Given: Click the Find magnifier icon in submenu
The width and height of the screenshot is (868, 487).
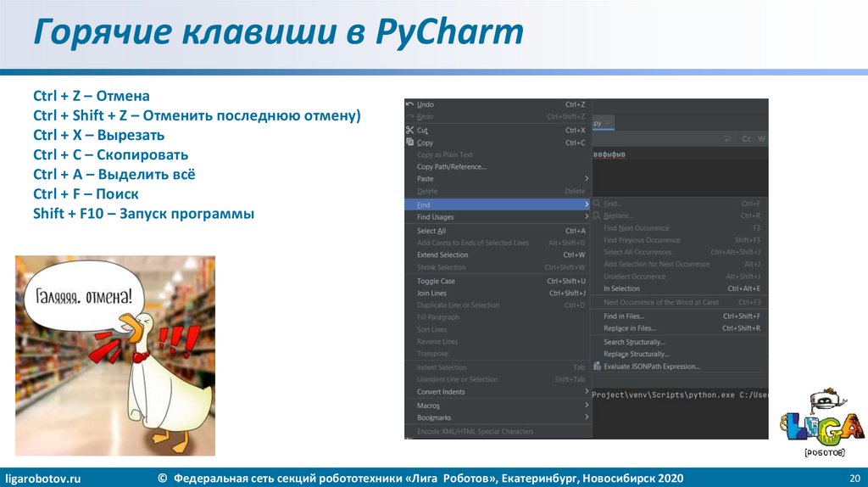Looking at the screenshot, I should 597,204.
